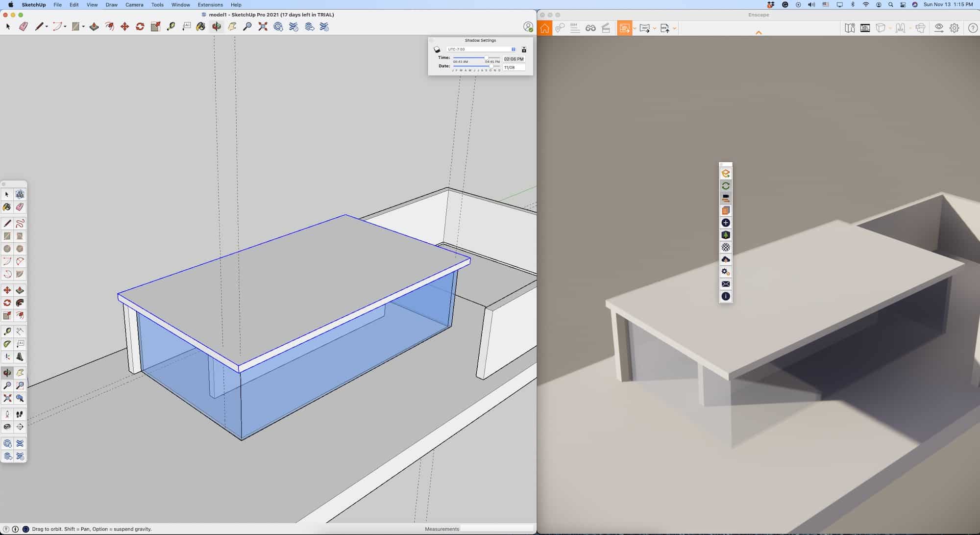Viewport: 980px width, 535px height.
Task: Open the Enscape help question mark
Action: pyautogui.click(x=973, y=28)
